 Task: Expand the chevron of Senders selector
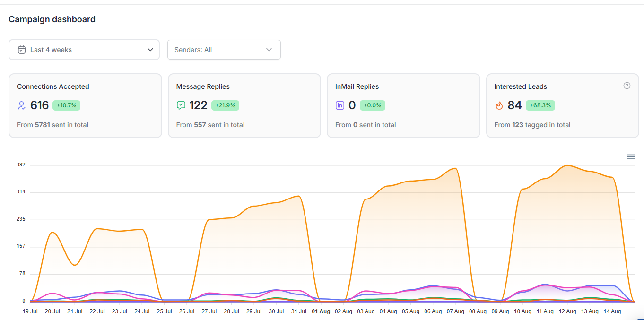click(269, 50)
